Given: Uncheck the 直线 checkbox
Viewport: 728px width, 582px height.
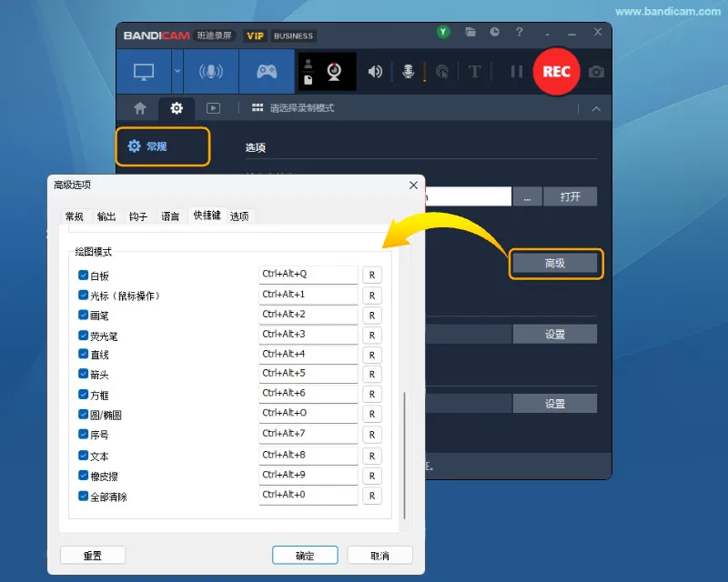Looking at the screenshot, I should 84,354.
